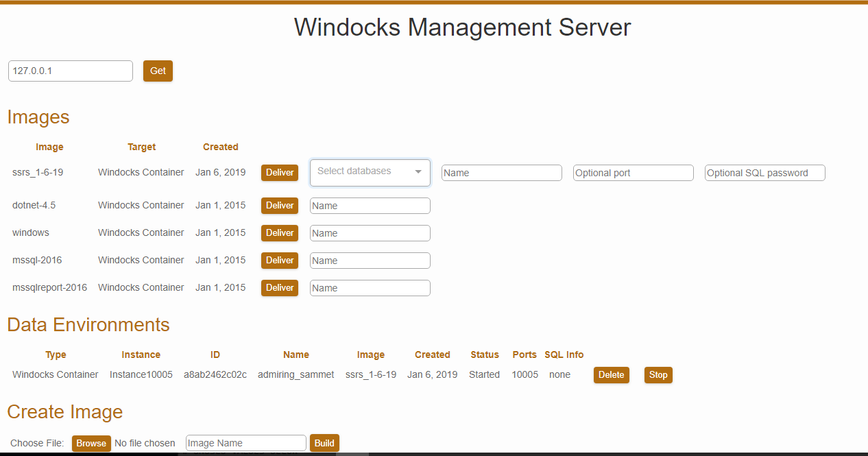The height and width of the screenshot is (456, 868).
Task: Click the Images section heading
Action: coord(38,117)
